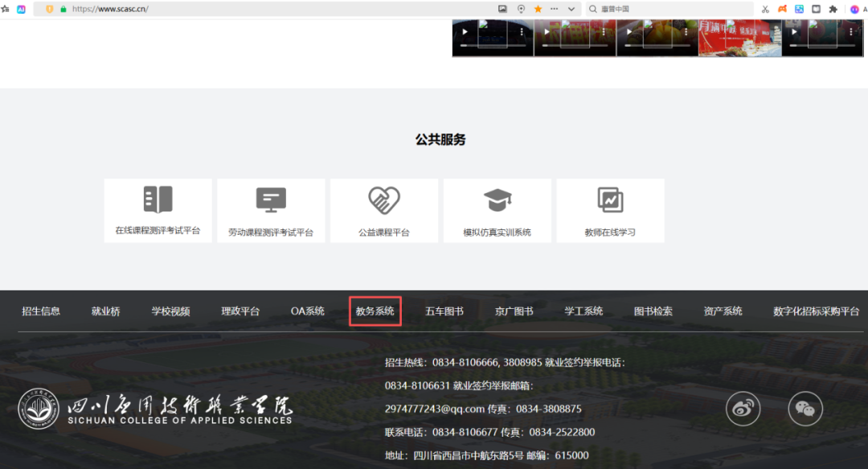Open 学校视频 in the footer navigation
Image resolution: width=868 pixels, height=469 pixels.
170,311
